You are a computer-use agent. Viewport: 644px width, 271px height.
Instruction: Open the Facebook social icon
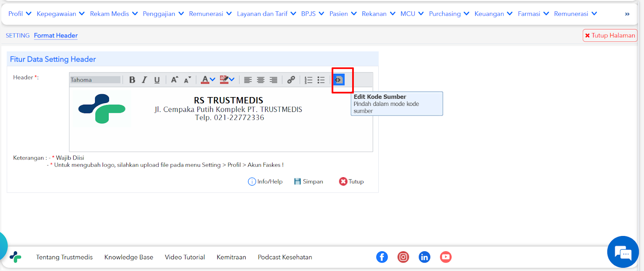click(x=382, y=257)
